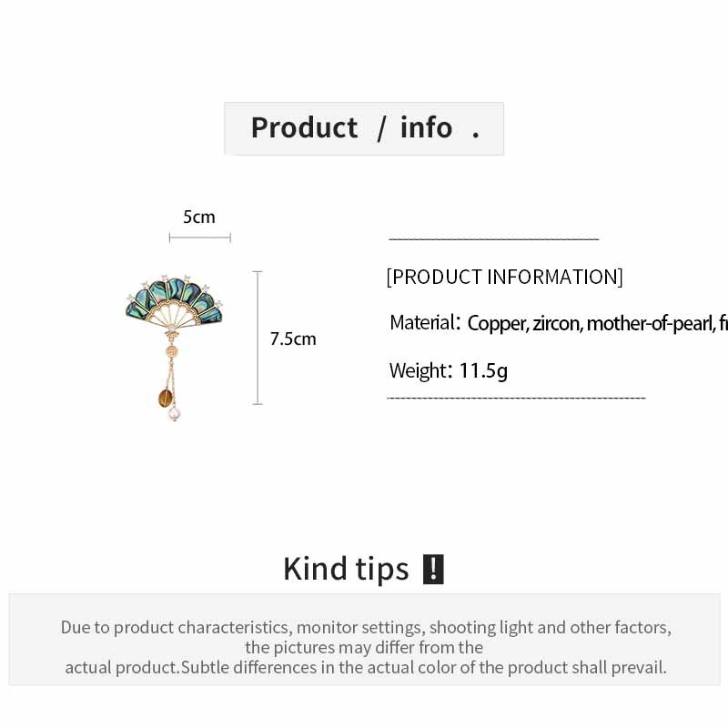Click the dashed divider below the Weight line

[x=516, y=398]
